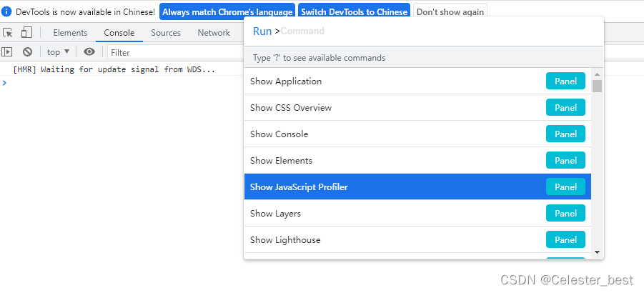Open the top context dropdown
The width and height of the screenshot is (644, 293).
click(58, 52)
